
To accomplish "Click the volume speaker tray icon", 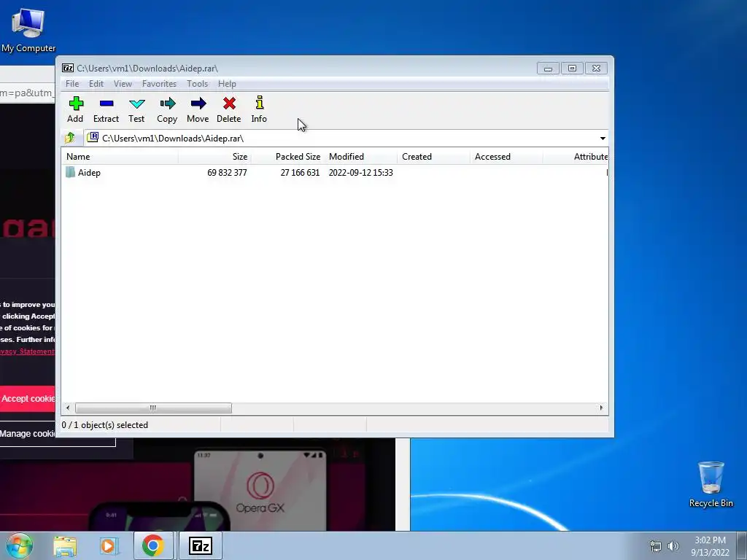I will click(673, 546).
